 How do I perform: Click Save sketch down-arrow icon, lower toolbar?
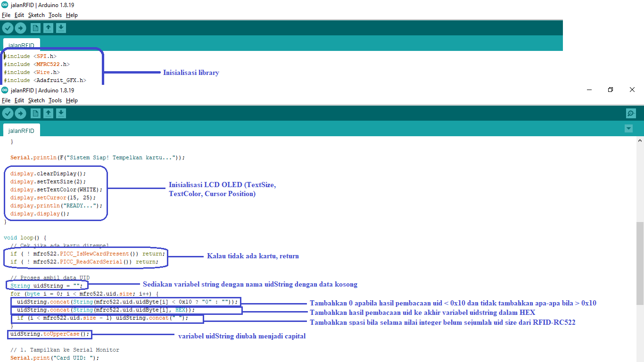pyautogui.click(x=61, y=114)
